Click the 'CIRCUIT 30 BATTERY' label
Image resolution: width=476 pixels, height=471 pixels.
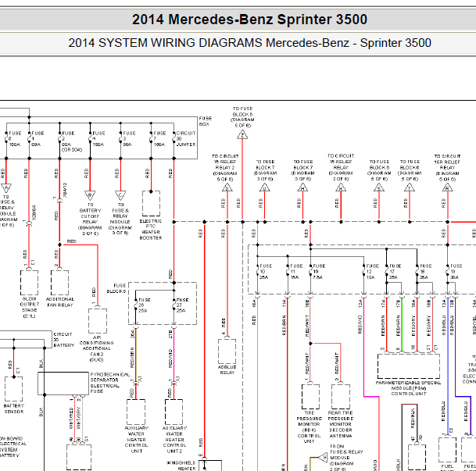pos(64,340)
